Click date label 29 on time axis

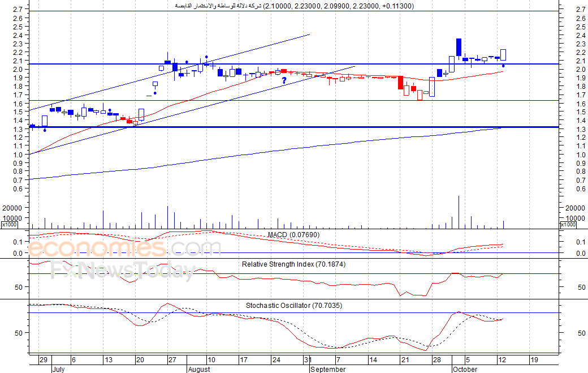coord(44,360)
